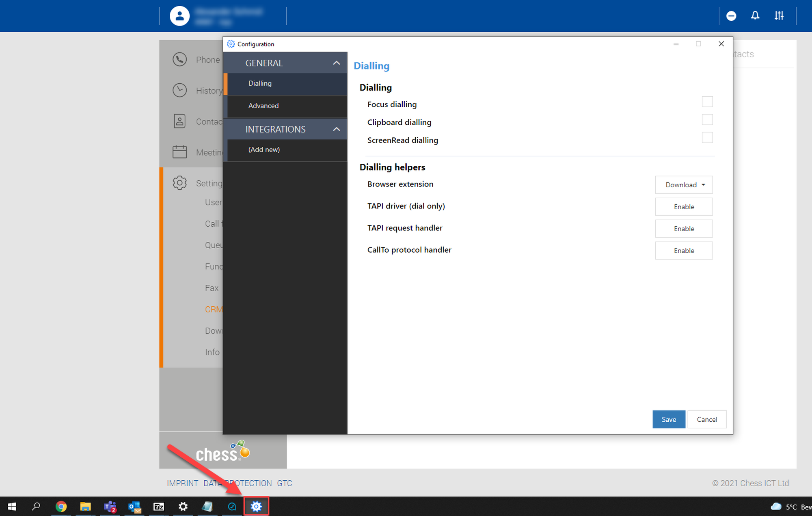Collapse the GENERAL section
Viewport: 812px width, 516px height.
[336, 63]
